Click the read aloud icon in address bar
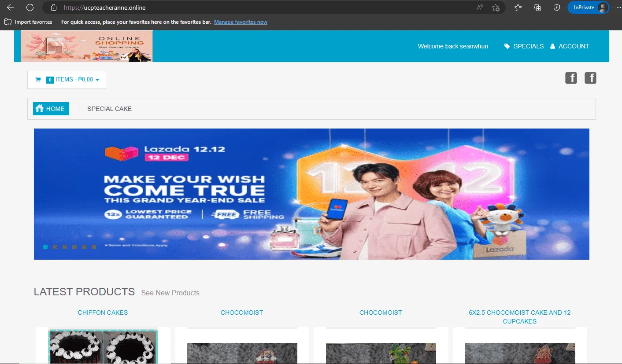 [x=480, y=7]
